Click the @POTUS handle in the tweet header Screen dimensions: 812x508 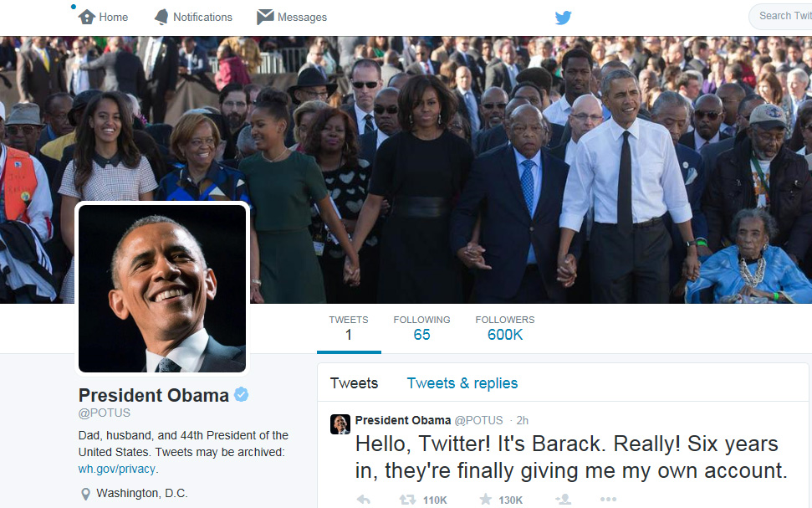478,420
